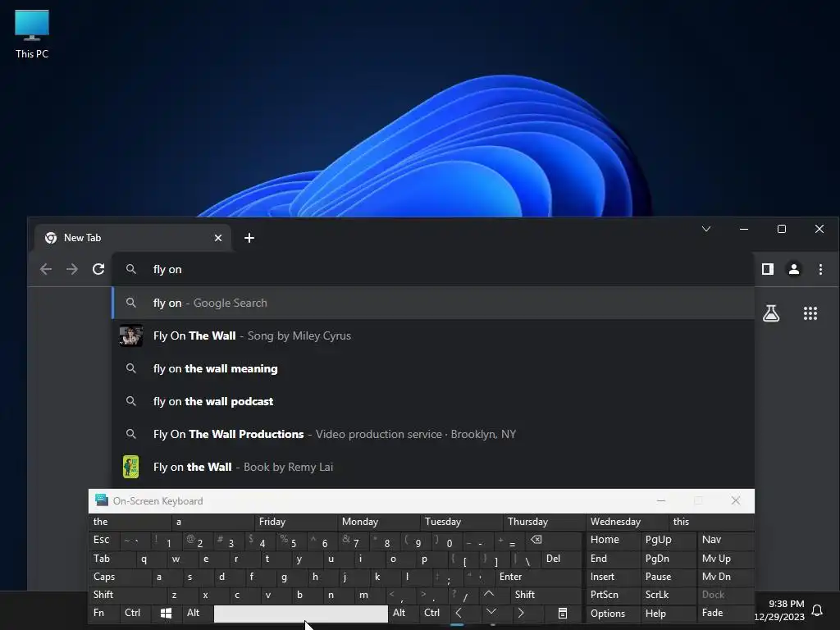Select 'fly on the wall podcast' suggestion
The height and width of the screenshot is (630, 840).
tap(433, 401)
